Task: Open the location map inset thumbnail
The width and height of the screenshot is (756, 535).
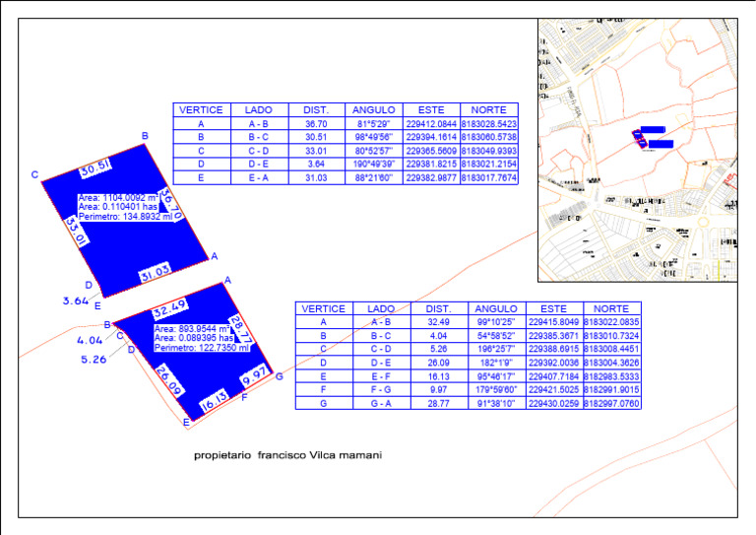Action: point(638,150)
